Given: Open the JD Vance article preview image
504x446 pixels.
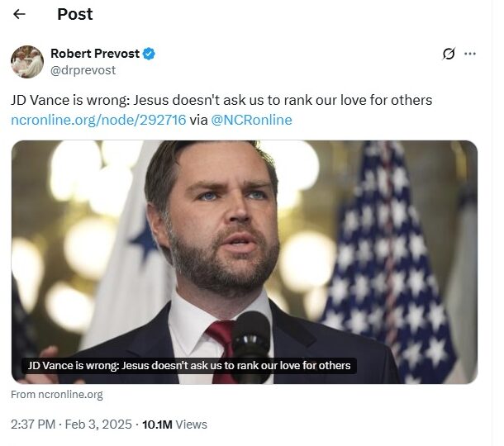Looking at the screenshot, I should [x=245, y=248].
